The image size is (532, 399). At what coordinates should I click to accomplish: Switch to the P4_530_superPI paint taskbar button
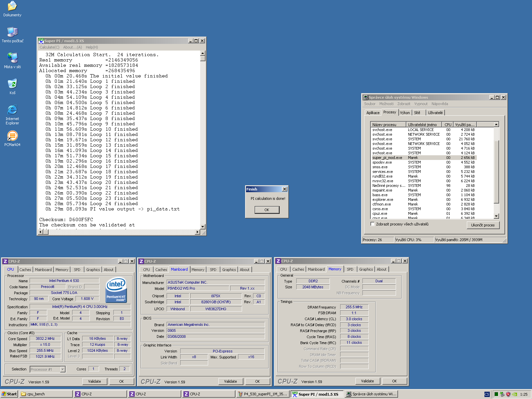[x=263, y=394]
